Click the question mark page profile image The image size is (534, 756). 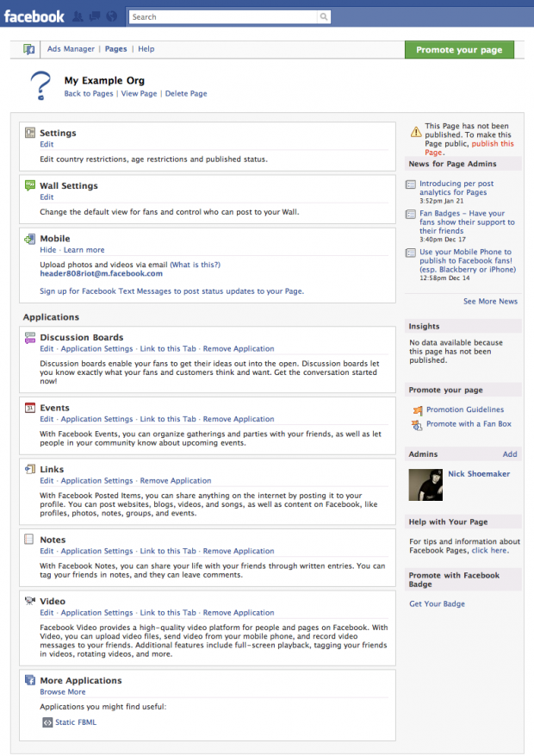coord(41,86)
